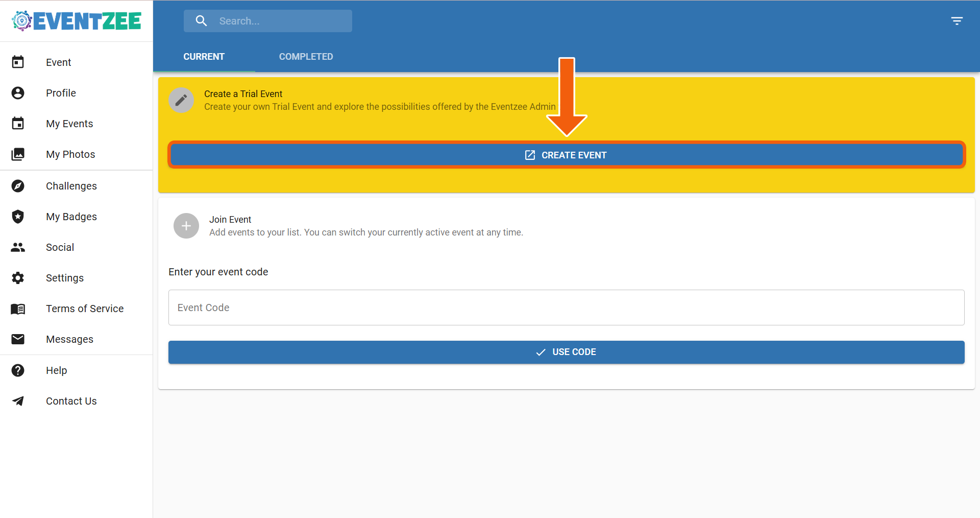Focus the Event Code input field

point(567,308)
